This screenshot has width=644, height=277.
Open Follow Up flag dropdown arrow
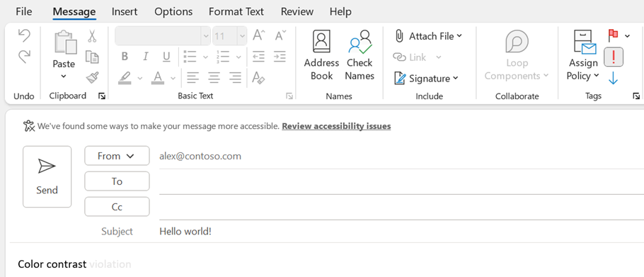click(627, 36)
